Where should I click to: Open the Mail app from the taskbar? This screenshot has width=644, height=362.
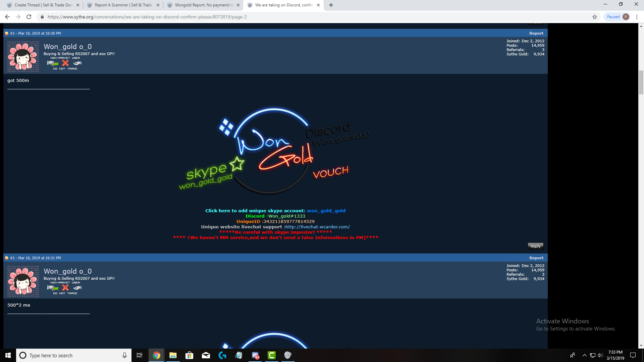click(206, 355)
